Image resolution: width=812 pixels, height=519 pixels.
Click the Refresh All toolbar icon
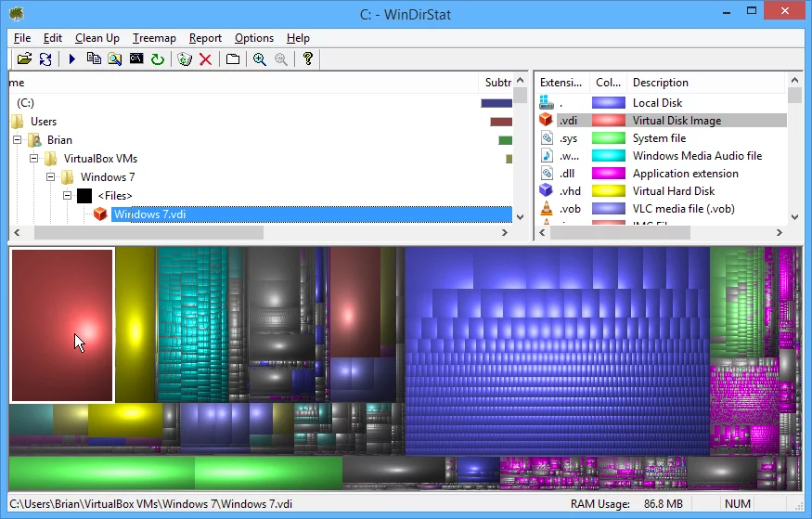[45, 59]
